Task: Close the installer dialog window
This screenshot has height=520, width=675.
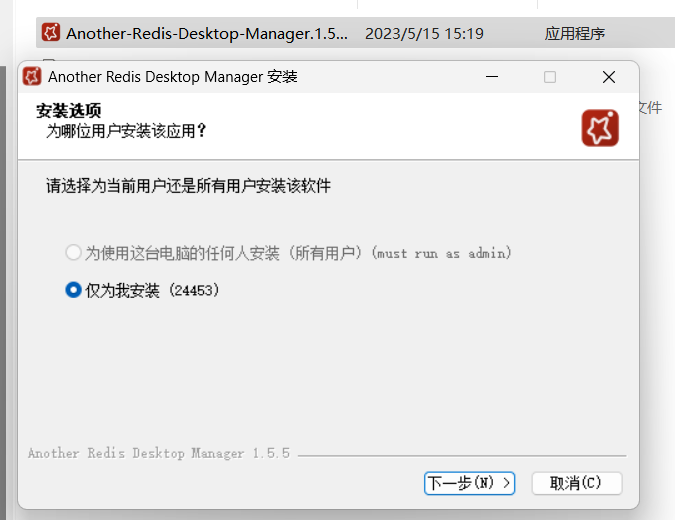Action: pos(609,77)
